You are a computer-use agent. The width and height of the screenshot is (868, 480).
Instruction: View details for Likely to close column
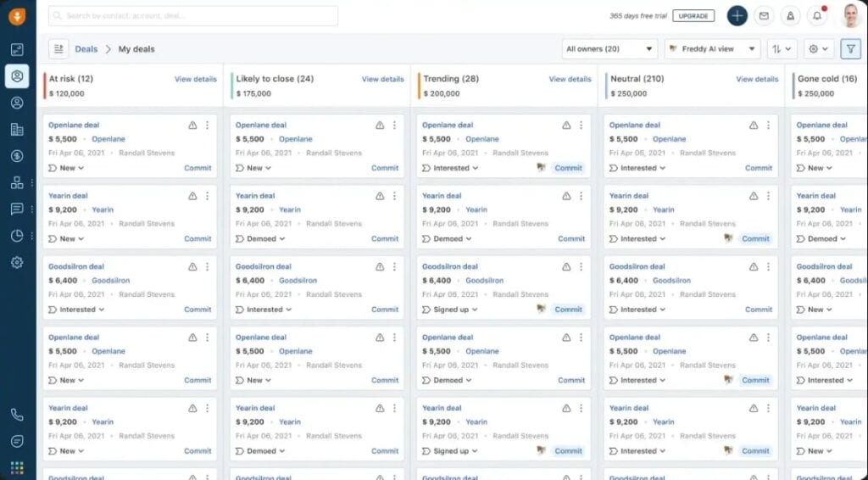point(383,79)
